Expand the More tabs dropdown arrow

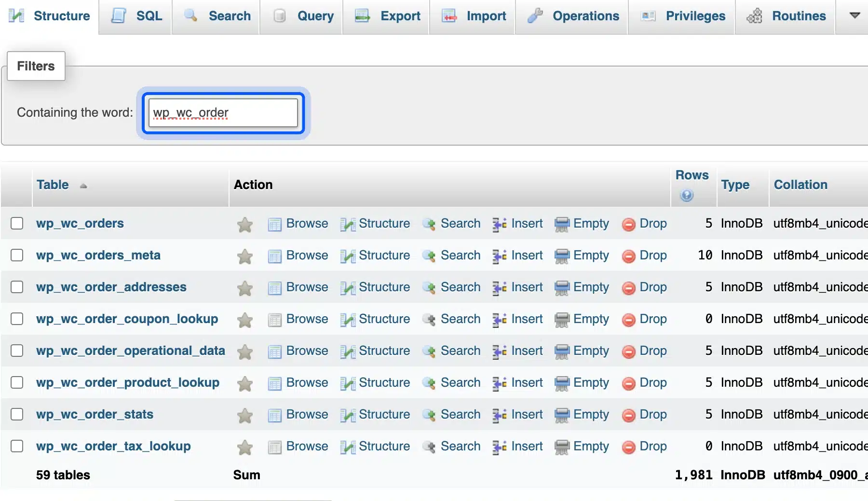pyautogui.click(x=854, y=15)
